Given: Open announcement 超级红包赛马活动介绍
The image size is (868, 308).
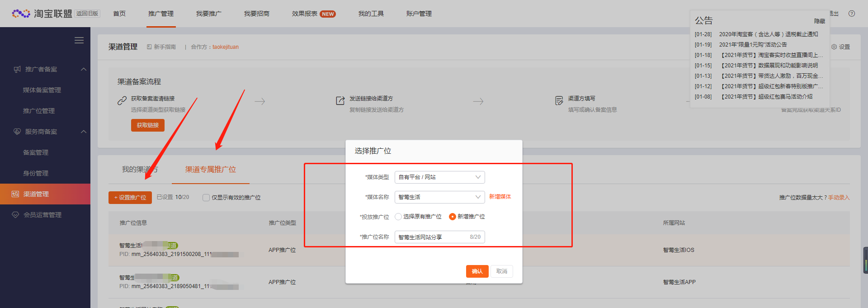Looking at the screenshot, I should click(766, 97).
